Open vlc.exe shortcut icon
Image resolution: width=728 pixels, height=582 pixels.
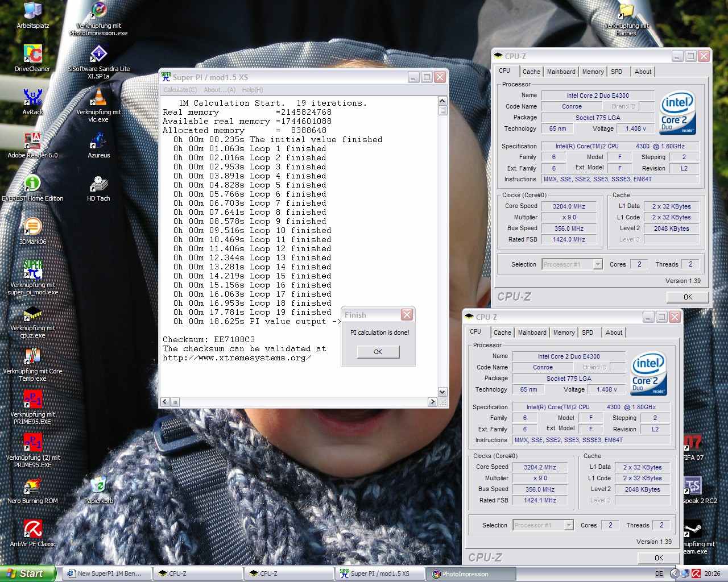[x=98, y=105]
